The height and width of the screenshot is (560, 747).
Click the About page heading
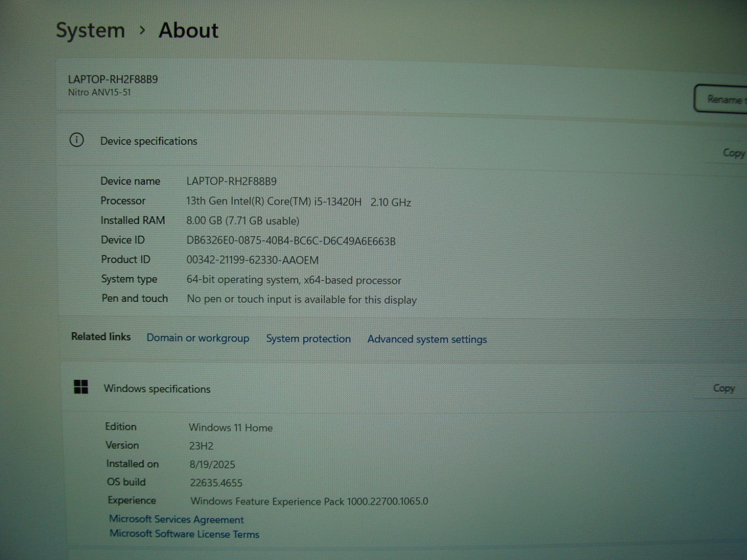point(188,31)
